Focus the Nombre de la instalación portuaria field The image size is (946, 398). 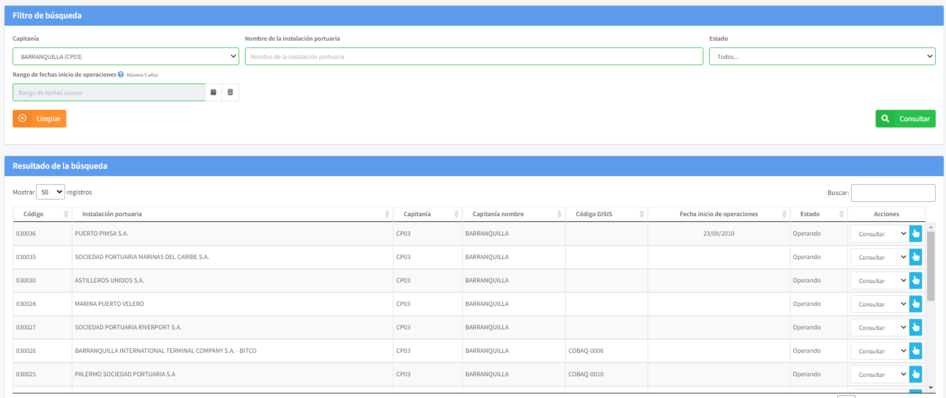[x=474, y=57]
